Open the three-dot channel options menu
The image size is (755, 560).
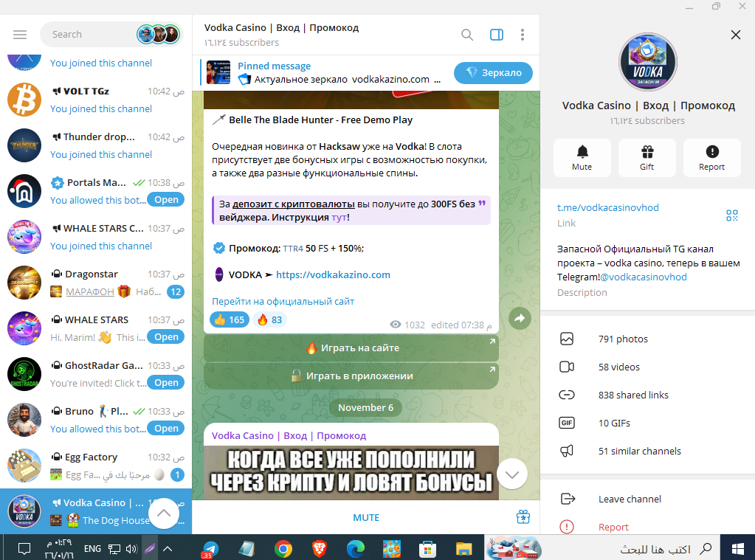(523, 35)
